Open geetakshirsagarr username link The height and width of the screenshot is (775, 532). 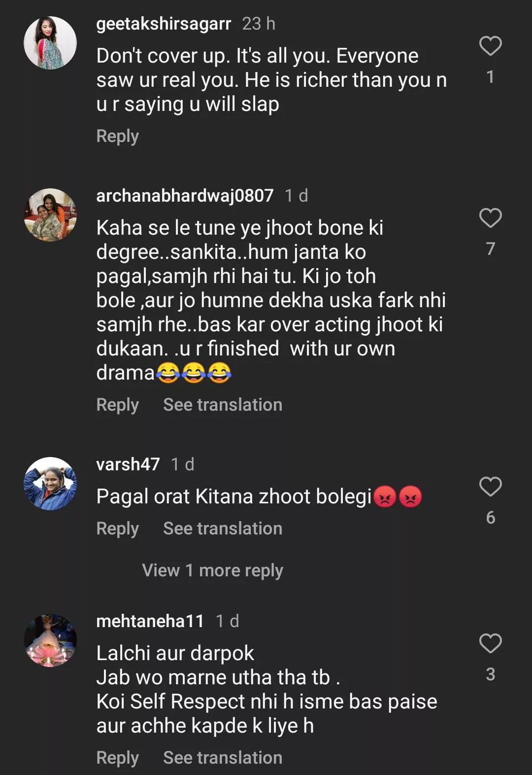(x=164, y=24)
